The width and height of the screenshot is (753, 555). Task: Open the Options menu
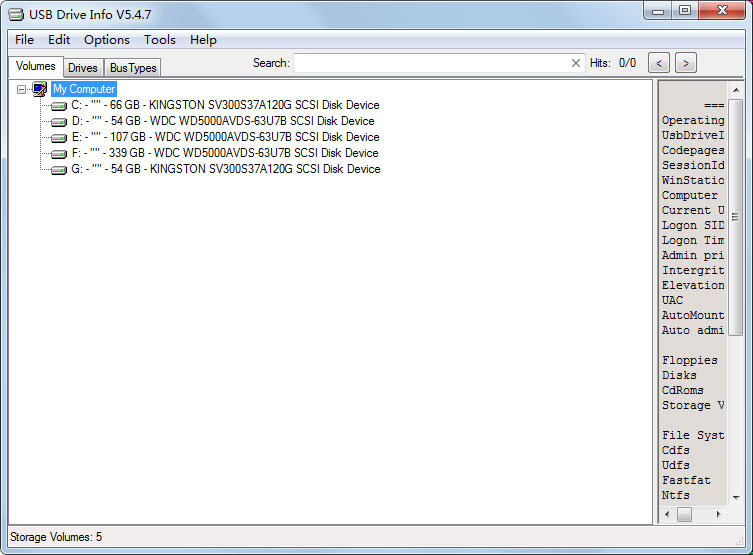coord(107,40)
